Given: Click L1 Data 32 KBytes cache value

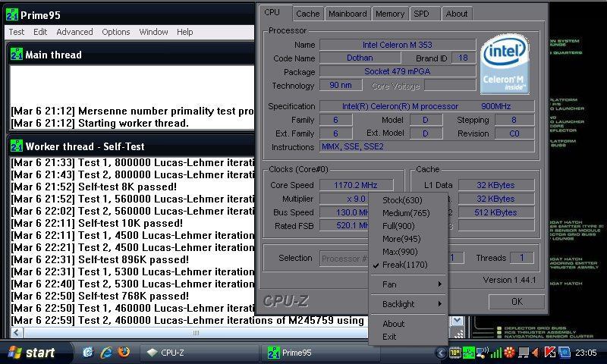Looking at the screenshot, I should coord(496,185).
